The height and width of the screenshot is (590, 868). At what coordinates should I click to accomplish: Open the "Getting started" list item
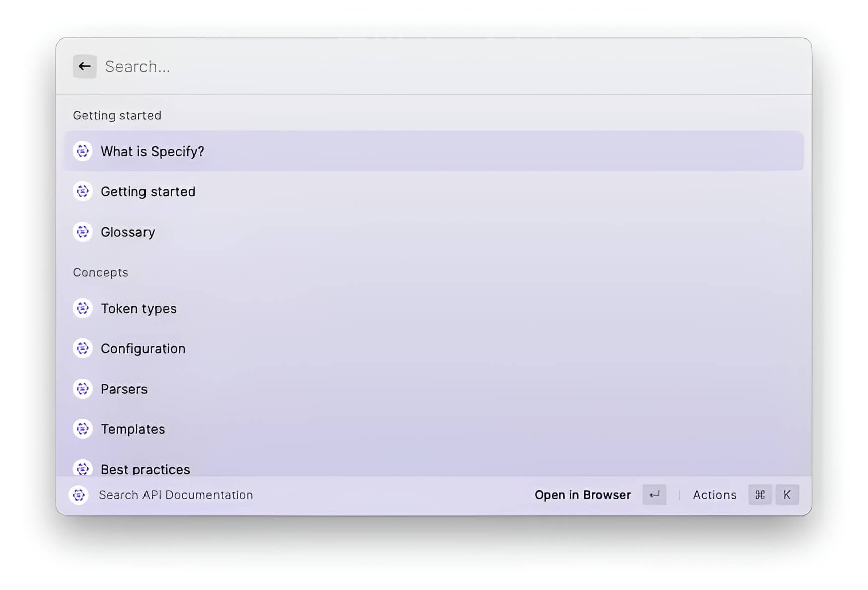433,191
